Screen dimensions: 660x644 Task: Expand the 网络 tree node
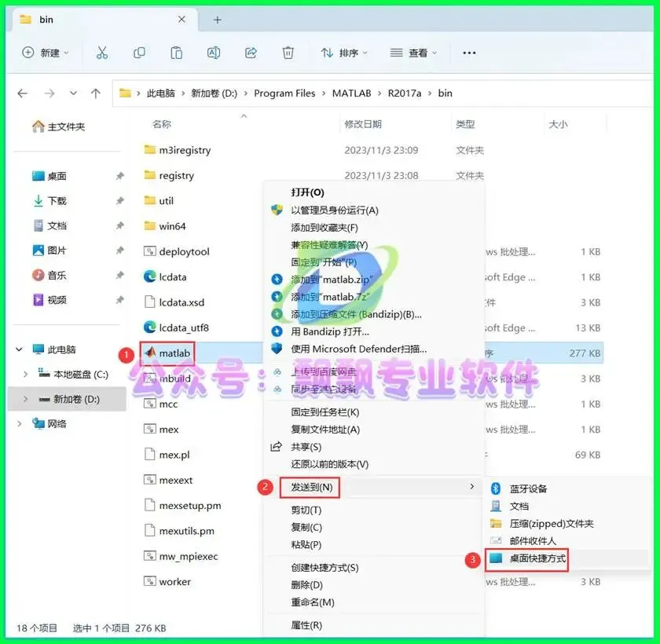pos(19,423)
